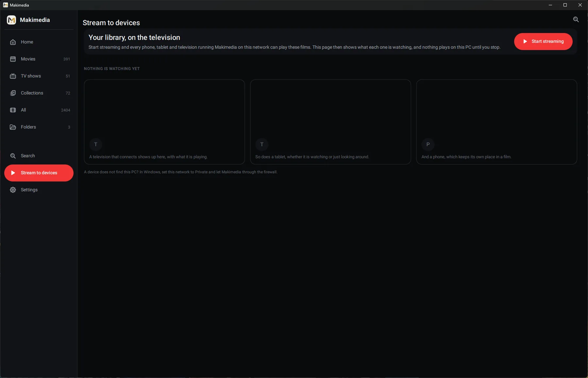Click the Collections count 72
The image size is (588, 378).
(68, 93)
